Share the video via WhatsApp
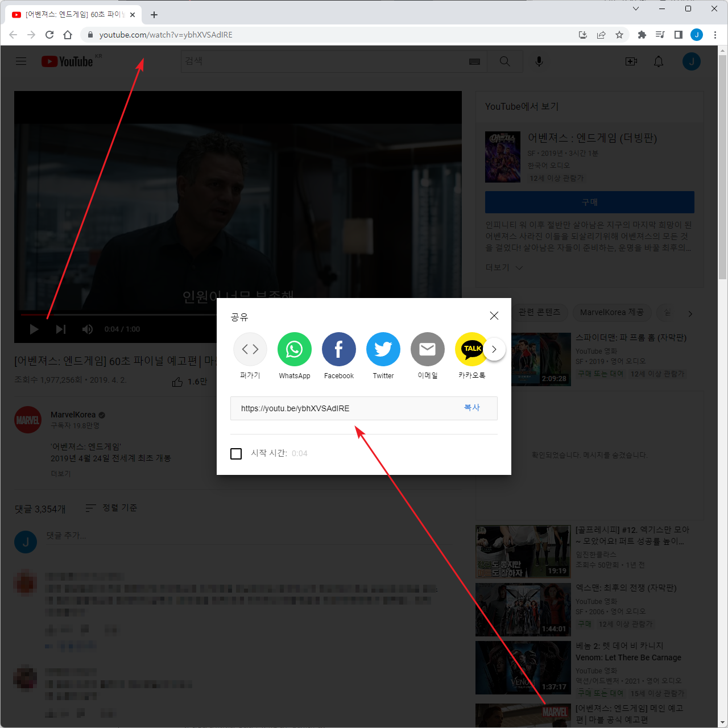Image resolution: width=728 pixels, height=728 pixels. 295,349
